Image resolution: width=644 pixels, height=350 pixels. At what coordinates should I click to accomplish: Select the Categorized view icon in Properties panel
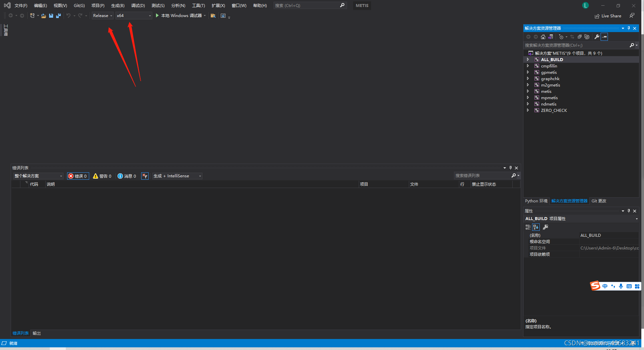(528, 227)
